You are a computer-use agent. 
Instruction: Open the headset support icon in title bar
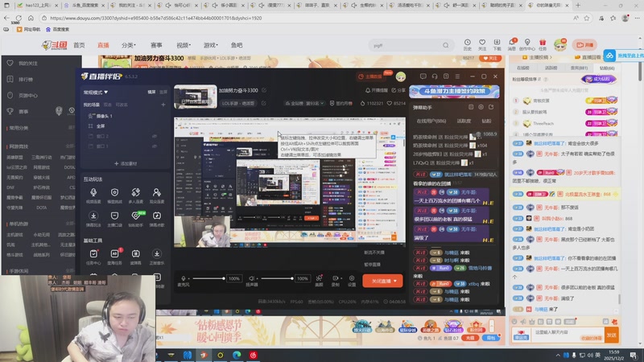[x=435, y=76]
